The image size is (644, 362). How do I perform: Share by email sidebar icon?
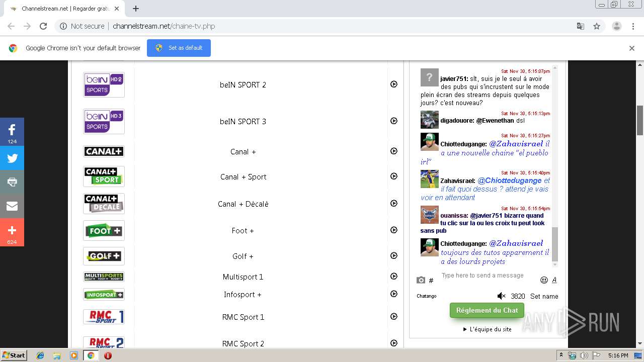point(12,206)
